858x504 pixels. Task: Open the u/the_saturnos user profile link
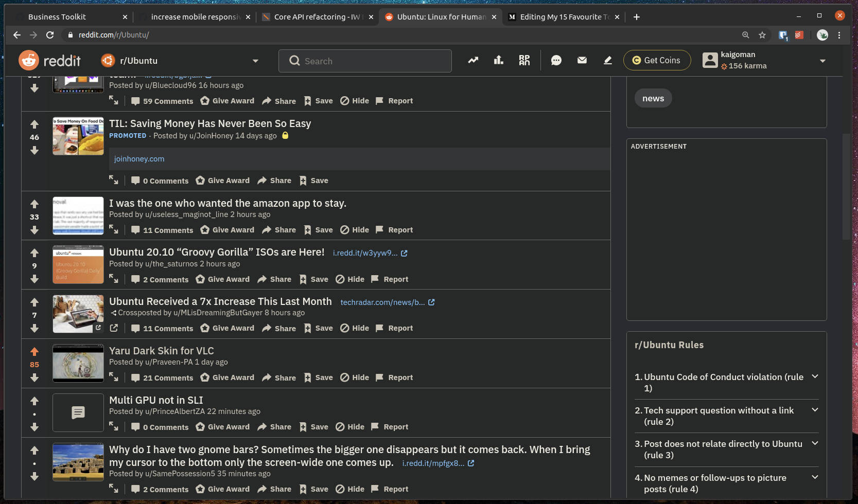point(171,264)
